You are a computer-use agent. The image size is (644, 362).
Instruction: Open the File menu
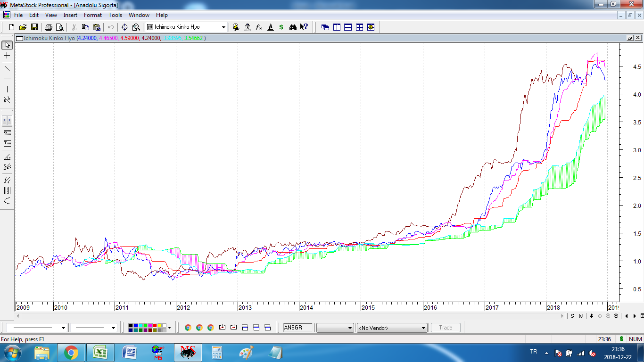pos(18,15)
